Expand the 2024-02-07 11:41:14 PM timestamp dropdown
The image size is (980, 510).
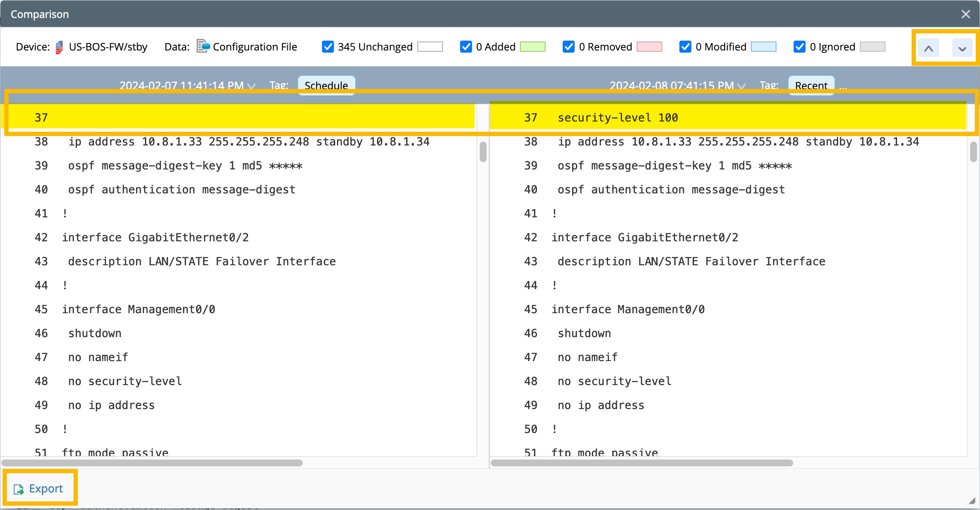point(251,86)
